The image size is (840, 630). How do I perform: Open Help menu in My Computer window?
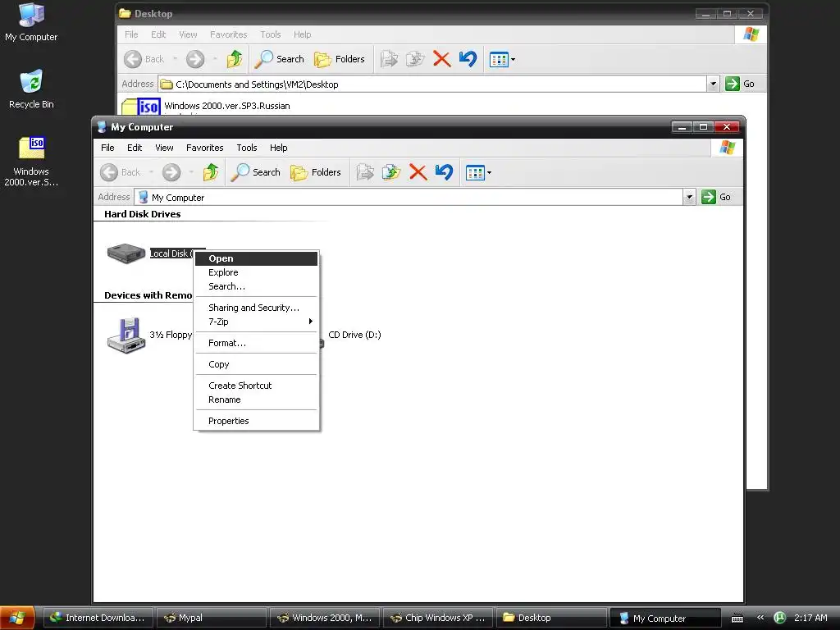coord(279,148)
